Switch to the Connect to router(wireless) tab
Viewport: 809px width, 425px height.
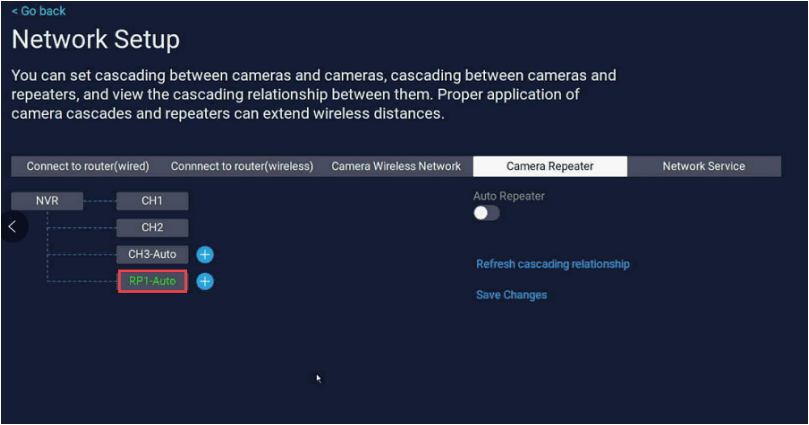click(x=242, y=166)
